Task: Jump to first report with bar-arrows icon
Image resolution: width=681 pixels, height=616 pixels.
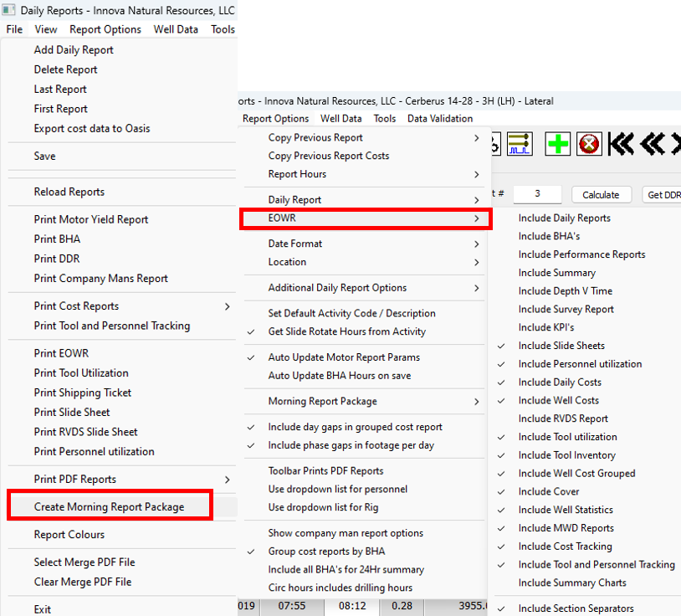Action: pos(621,144)
